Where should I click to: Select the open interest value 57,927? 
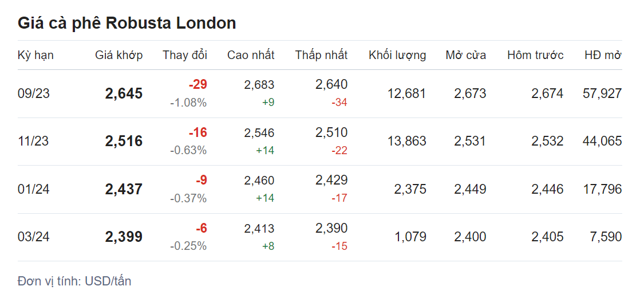[x=602, y=93]
